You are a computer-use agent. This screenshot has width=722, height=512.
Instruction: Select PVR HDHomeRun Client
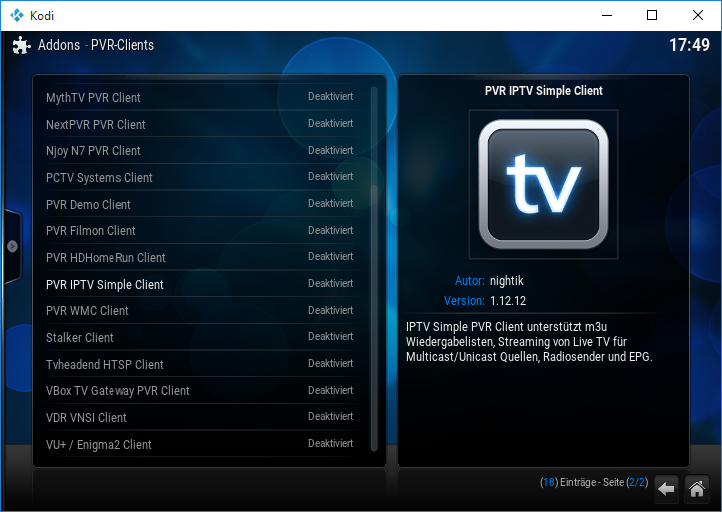(200, 257)
